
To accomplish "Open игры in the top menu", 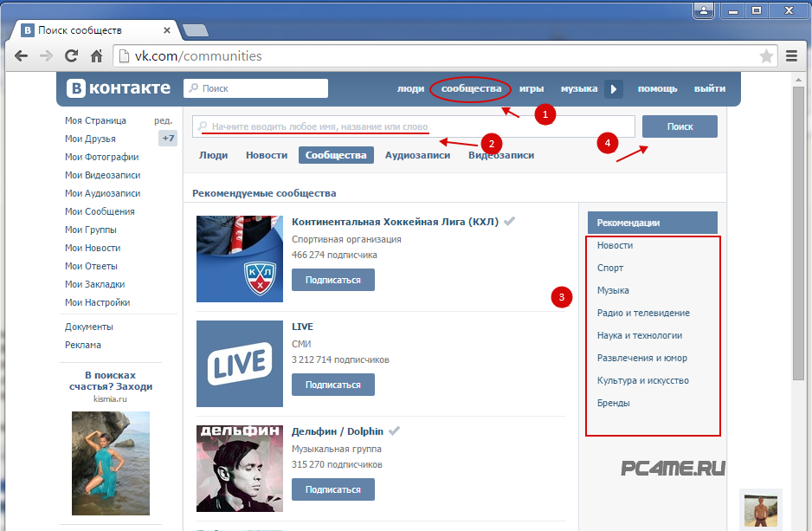I will click(532, 88).
